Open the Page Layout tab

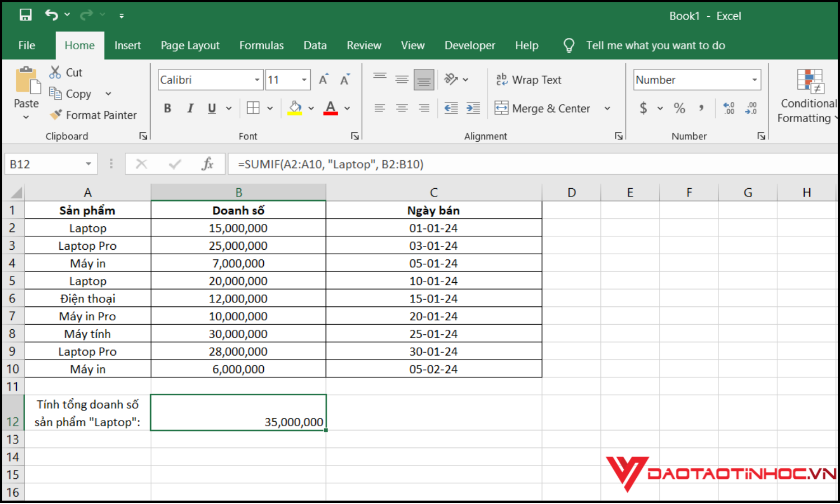[190, 45]
